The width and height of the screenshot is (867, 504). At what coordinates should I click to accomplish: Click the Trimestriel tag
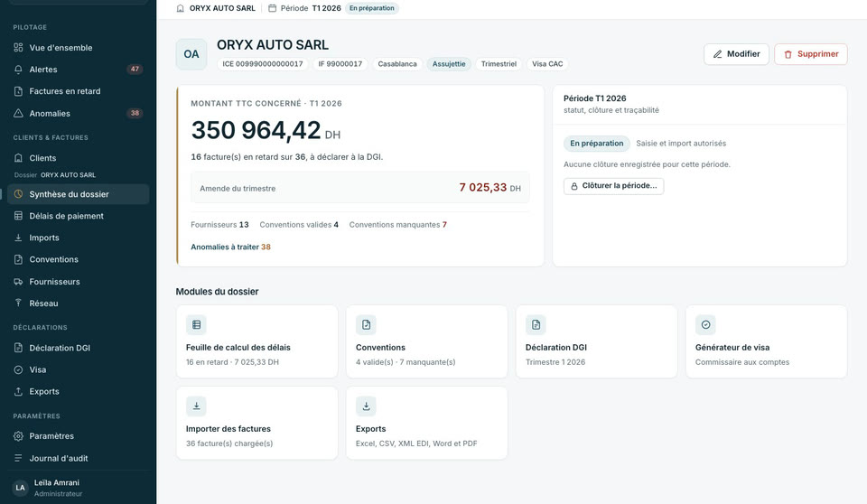[499, 64]
